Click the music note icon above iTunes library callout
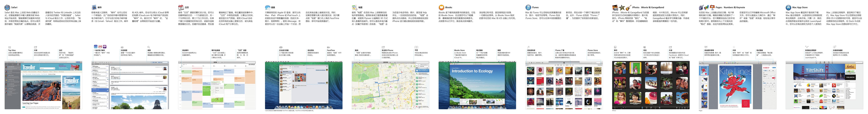Viewport: 868px width, 114px height. (528, 47)
